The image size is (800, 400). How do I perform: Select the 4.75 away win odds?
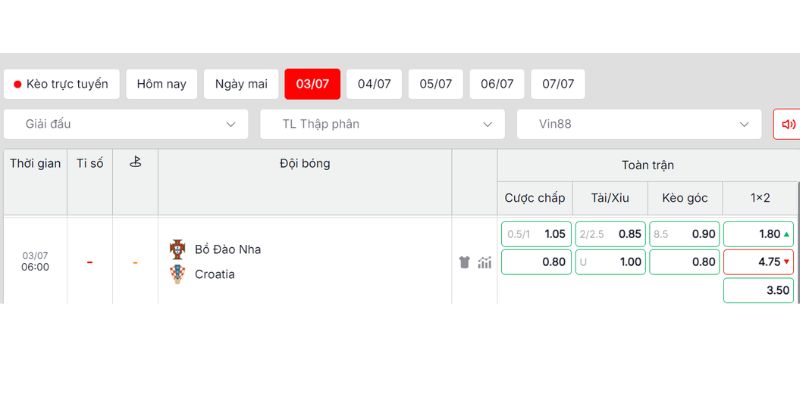coord(759,262)
